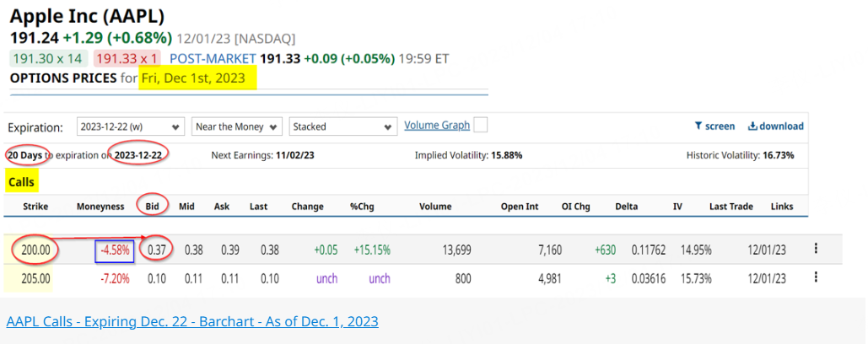Sort table by Strike column header
868x344 pixels.
[x=35, y=207]
